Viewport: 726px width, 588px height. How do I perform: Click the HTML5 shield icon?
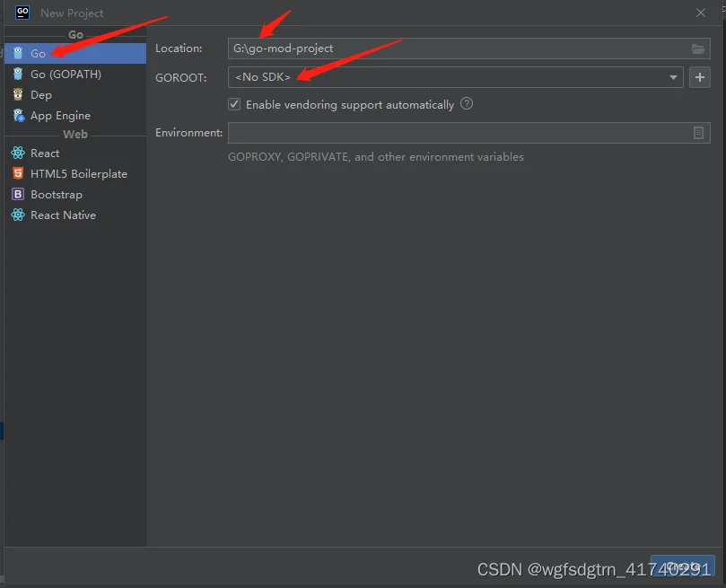click(18, 173)
